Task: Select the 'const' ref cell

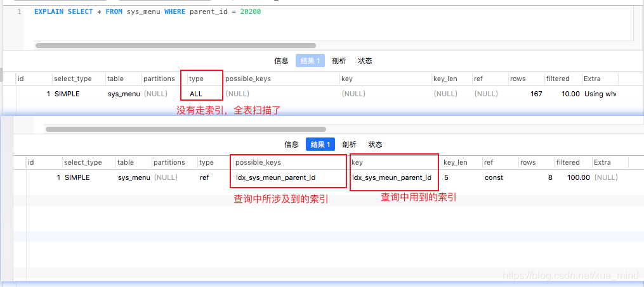Action: tap(494, 177)
